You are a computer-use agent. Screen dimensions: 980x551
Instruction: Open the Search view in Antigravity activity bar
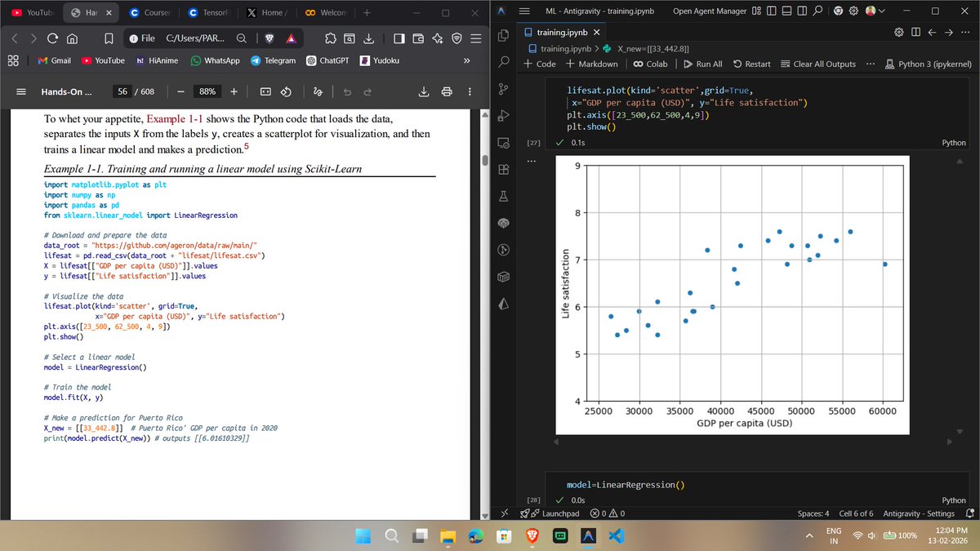tap(504, 61)
